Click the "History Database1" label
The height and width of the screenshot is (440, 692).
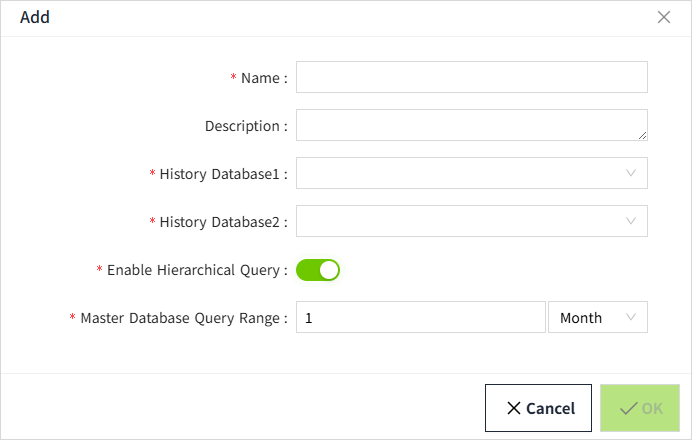pos(220,174)
